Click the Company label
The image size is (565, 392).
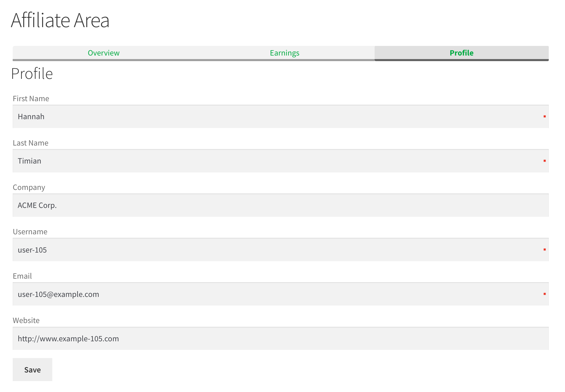[29, 188]
